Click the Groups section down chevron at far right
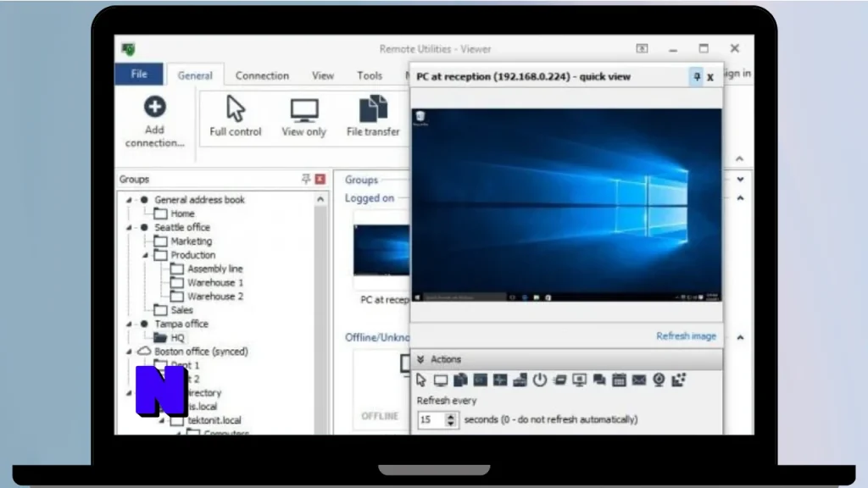868x488 pixels. click(740, 180)
